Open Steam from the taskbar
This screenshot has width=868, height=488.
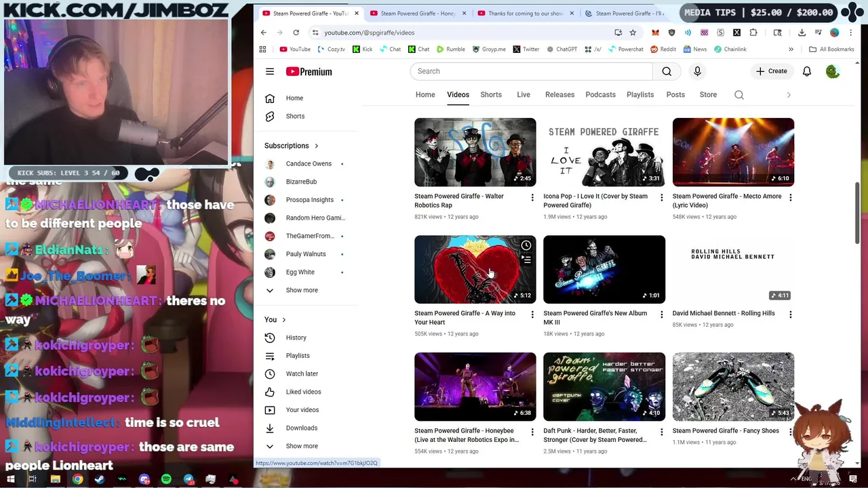[x=100, y=479]
